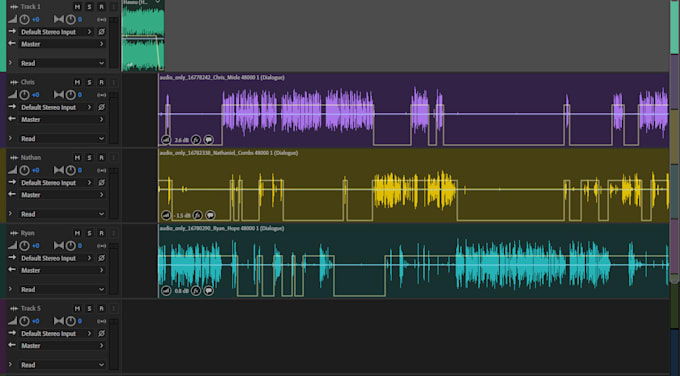Mute the Nathan track
The height and width of the screenshot is (376, 680).
coord(77,157)
